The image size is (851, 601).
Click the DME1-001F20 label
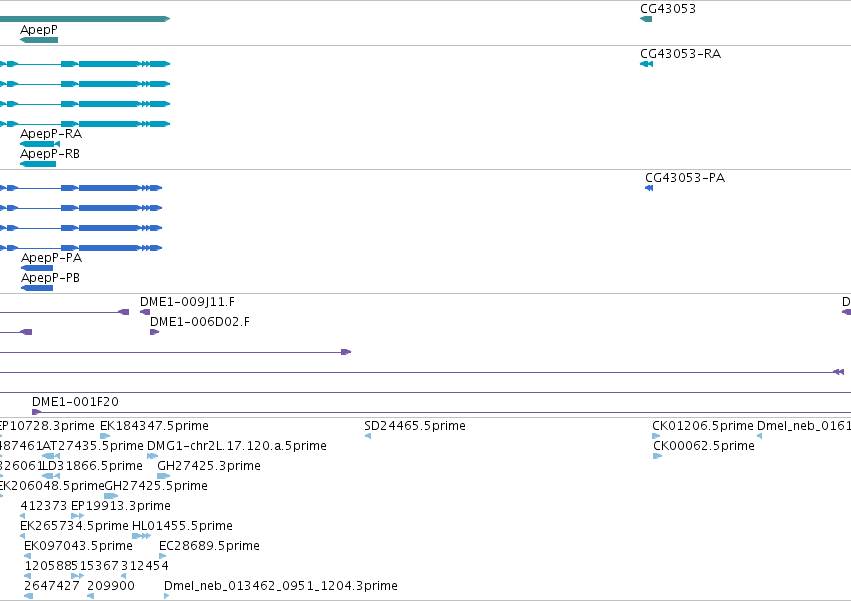(x=75, y=402)
